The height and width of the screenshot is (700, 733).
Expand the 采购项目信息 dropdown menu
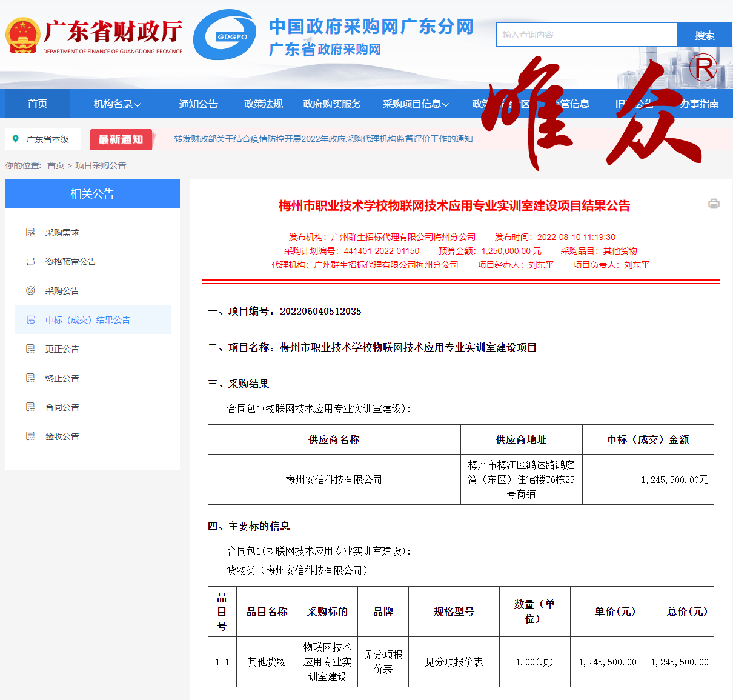coord(416,104)
